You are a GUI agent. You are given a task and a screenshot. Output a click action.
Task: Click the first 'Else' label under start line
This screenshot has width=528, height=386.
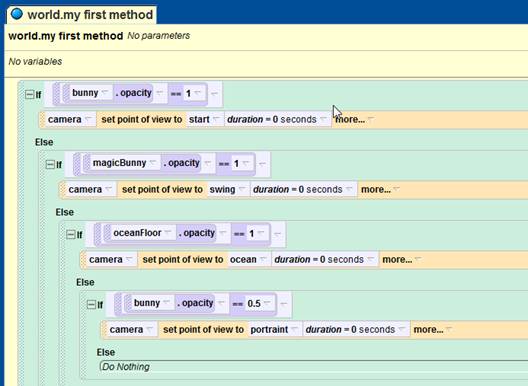coord(44,142)
